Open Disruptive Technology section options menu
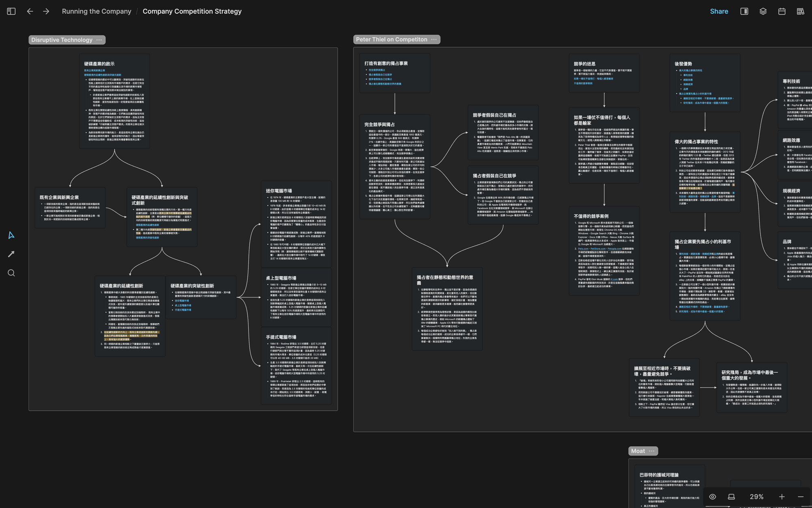The width and height of the screenshot is (812, 508). point(99,40)
